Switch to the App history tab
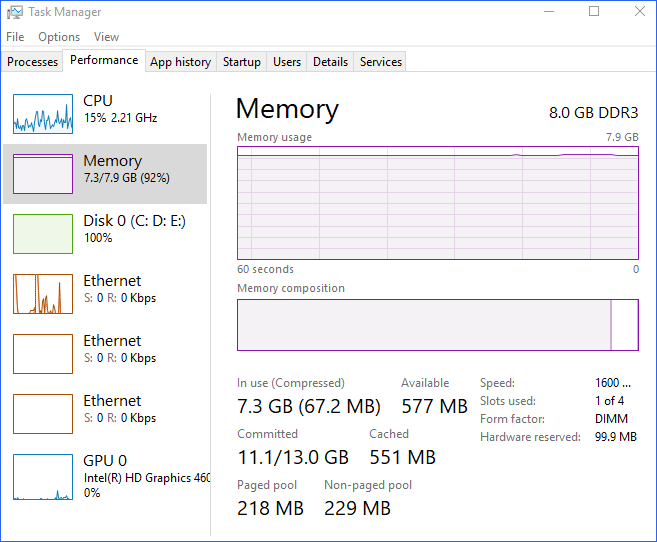 [x=180, y=62]
